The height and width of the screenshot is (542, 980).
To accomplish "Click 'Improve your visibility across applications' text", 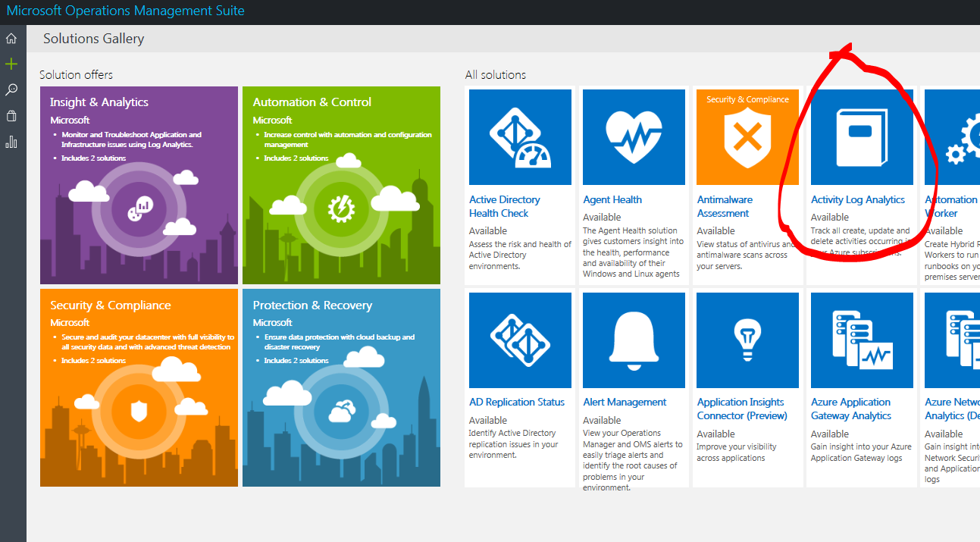I will click(737, 453).
